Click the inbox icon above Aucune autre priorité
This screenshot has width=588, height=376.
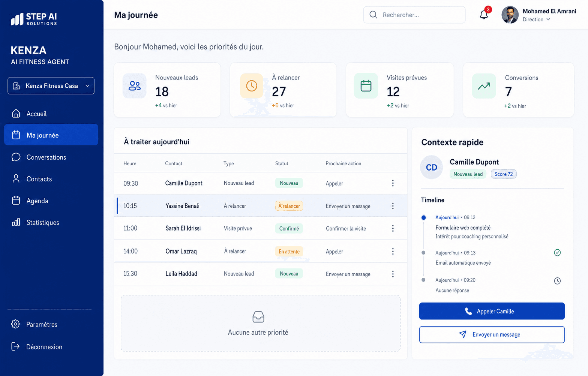click(258, 317)
